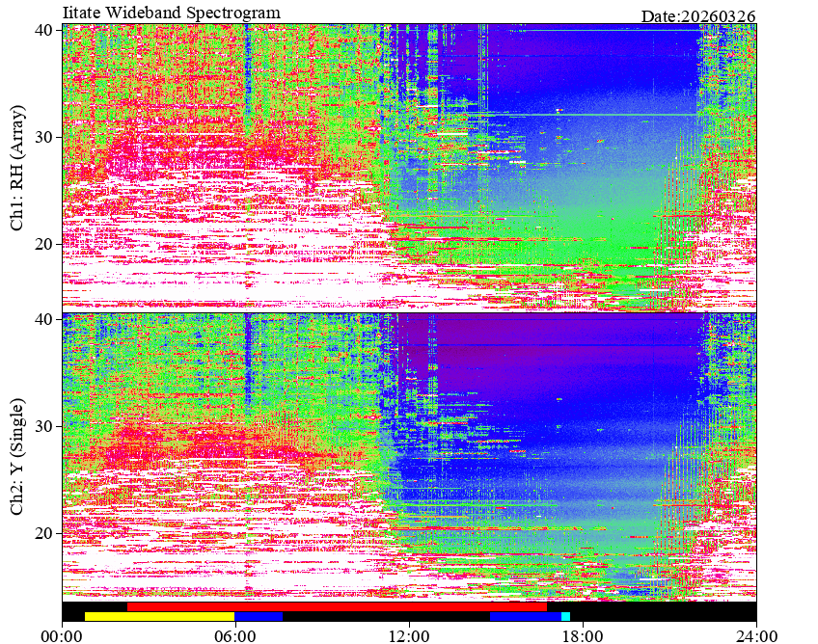Click the horizontal line near 32 in Ch1
The height and width of the screenshot is (644, 818).
tap(592, 114)
